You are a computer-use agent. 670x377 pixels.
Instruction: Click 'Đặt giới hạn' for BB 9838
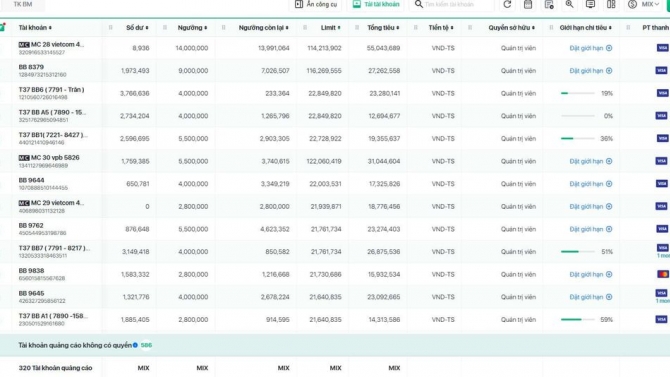tap(591, 275)
